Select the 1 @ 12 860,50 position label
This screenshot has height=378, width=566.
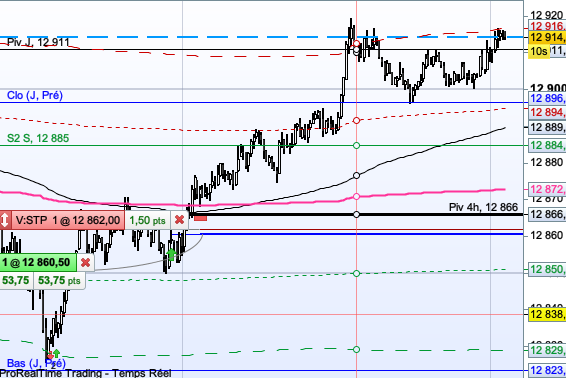[38, 262]
